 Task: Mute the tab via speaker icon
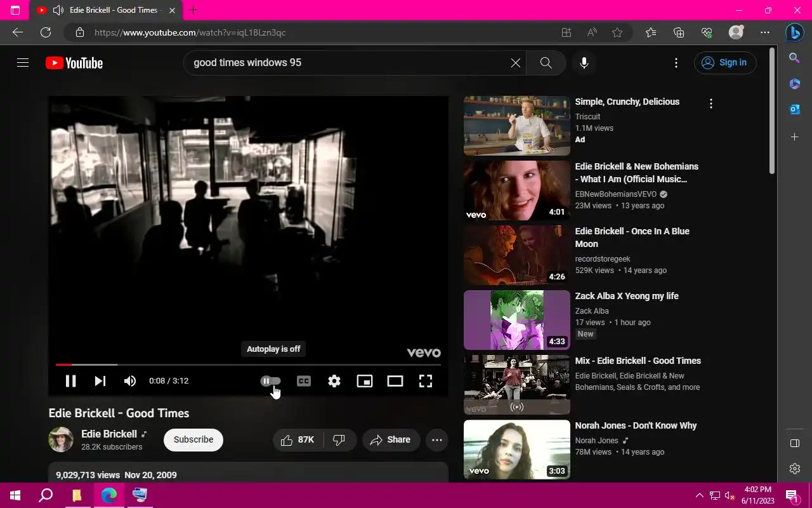click(x=58, y=10)
